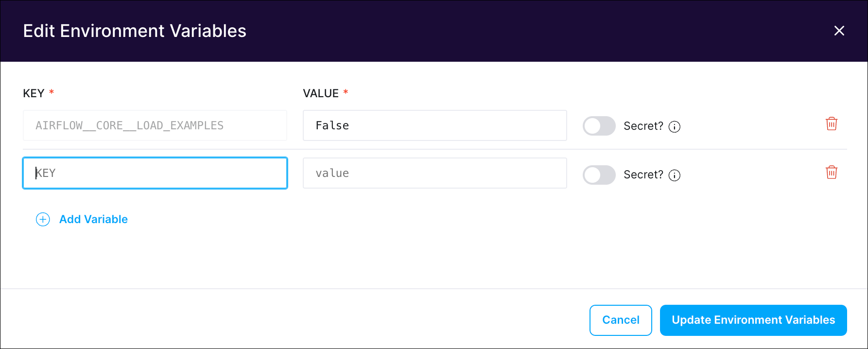Close the Edit Environment Variables dialog

pos(839,31)
